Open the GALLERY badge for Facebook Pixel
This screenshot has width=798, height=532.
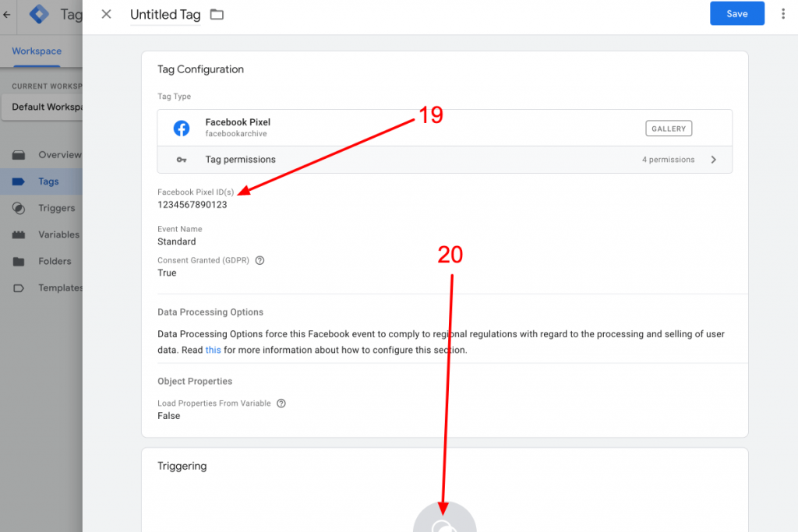pos(669,129)
